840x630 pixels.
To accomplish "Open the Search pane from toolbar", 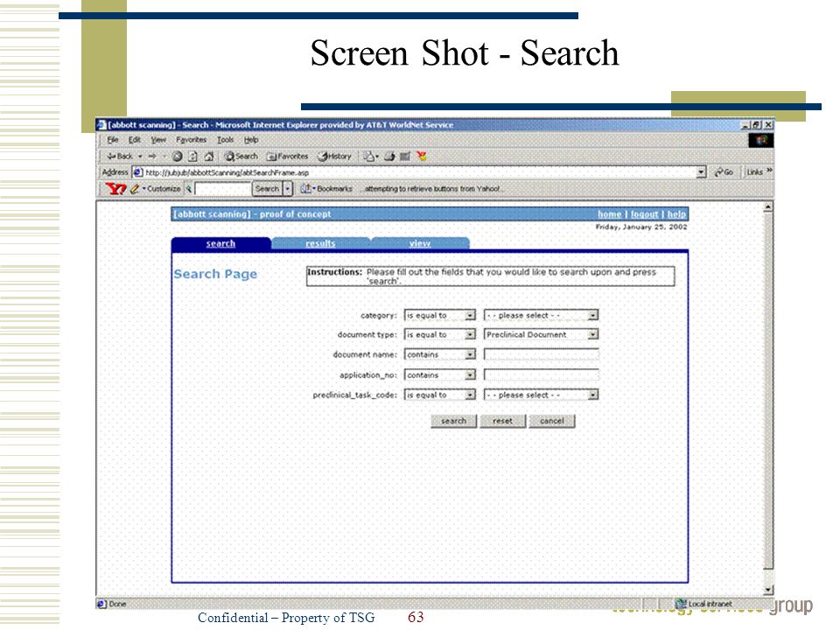I will click(x=241, y=157).
